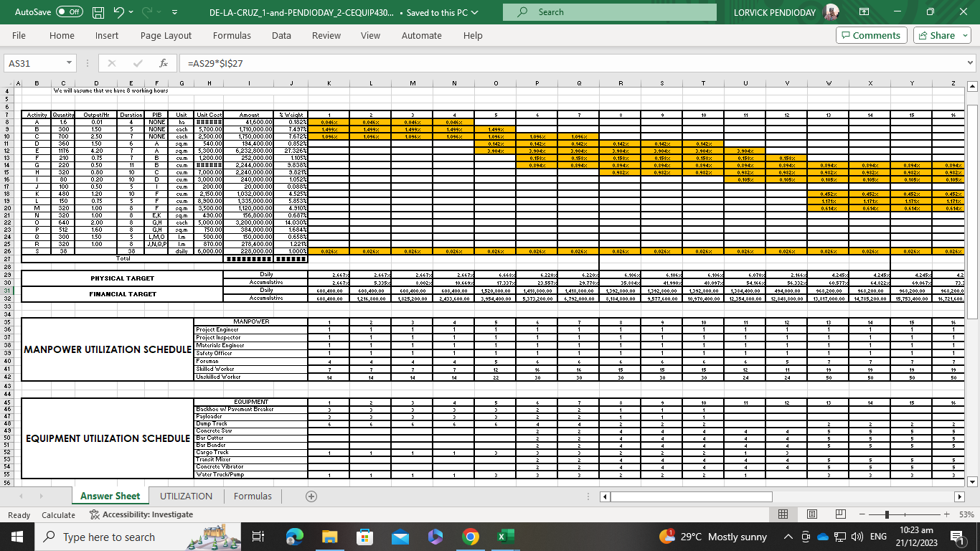Open the Data ribbon tab
The height and width of the screenshot is (551, 980).
(281, 35)
